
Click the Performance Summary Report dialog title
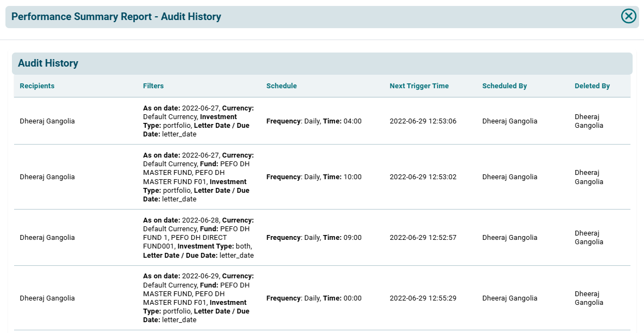tap(116, 17)
